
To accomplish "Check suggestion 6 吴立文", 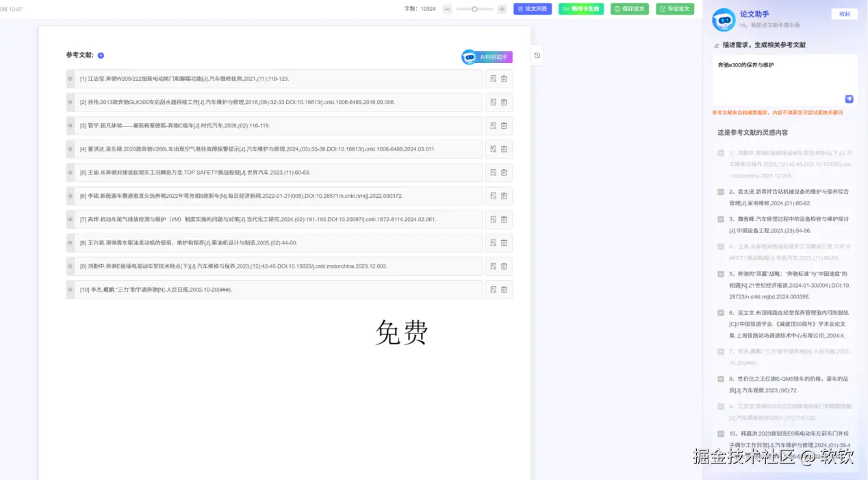I will coord(721,312).
